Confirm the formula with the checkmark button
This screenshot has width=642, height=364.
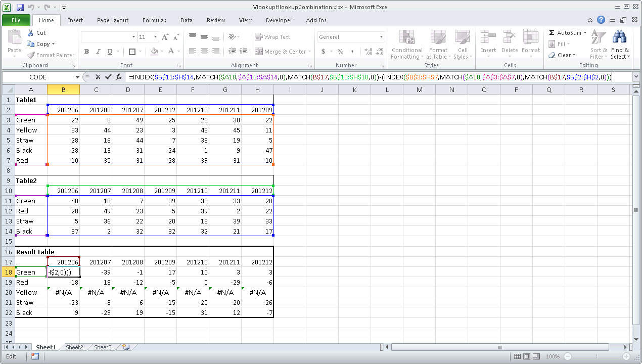pyautogui.click(x=108, y=77)
